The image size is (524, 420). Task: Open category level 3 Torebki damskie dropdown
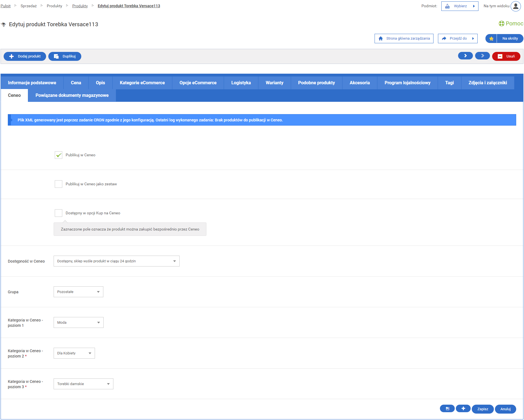coord(83,384)
